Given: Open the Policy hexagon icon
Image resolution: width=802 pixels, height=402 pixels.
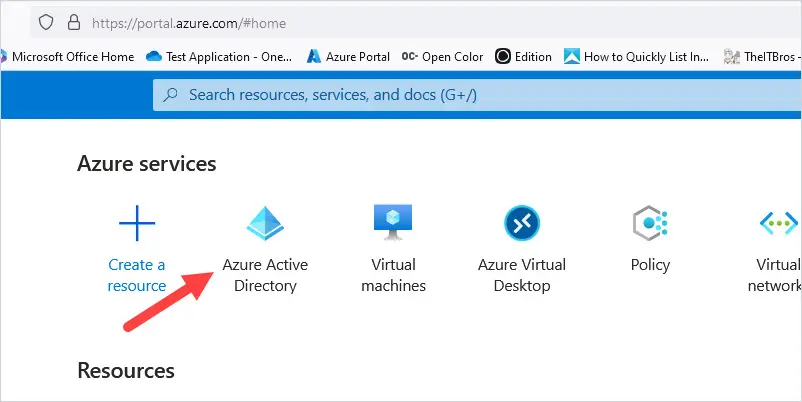Looking at the screenshot, I should [x=650, y=223].
